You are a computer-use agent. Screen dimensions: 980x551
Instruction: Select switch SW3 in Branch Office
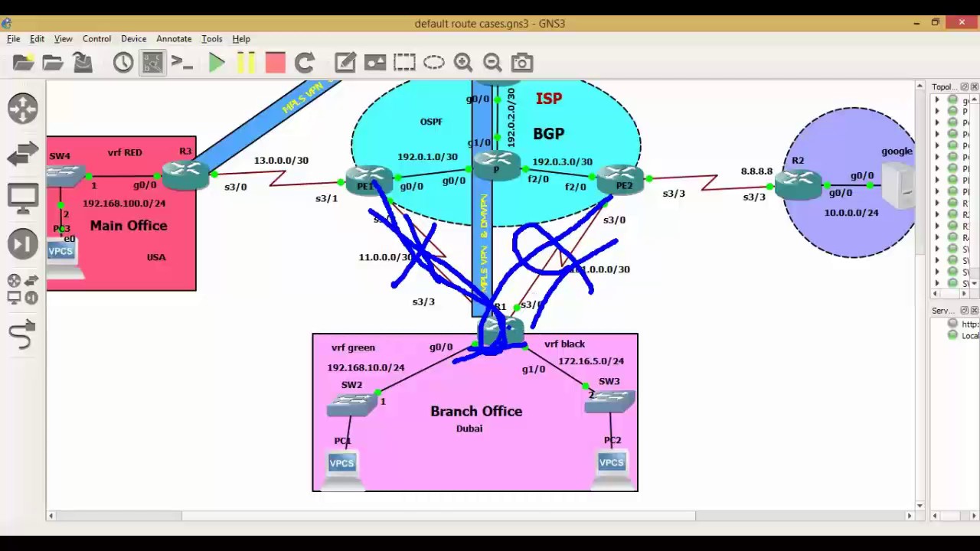[x=610, y=401]
